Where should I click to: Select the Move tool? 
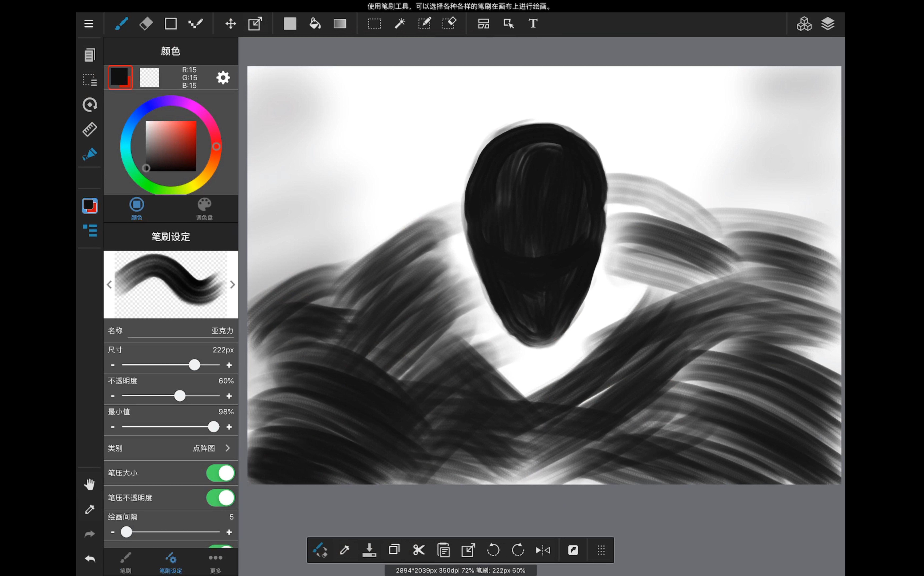coord(231,24)
